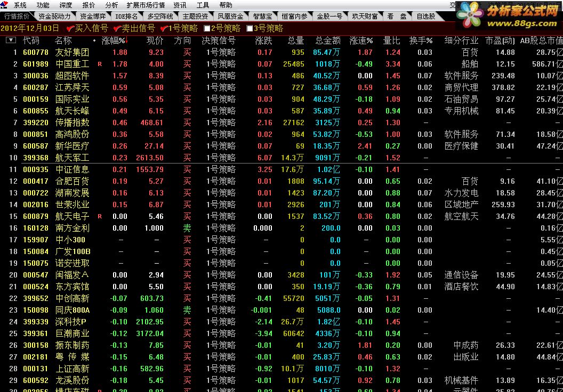Viewport: 563px width, 392px height.
Task: Open the 资讯 menu
Action: click(x=180, y=5)
